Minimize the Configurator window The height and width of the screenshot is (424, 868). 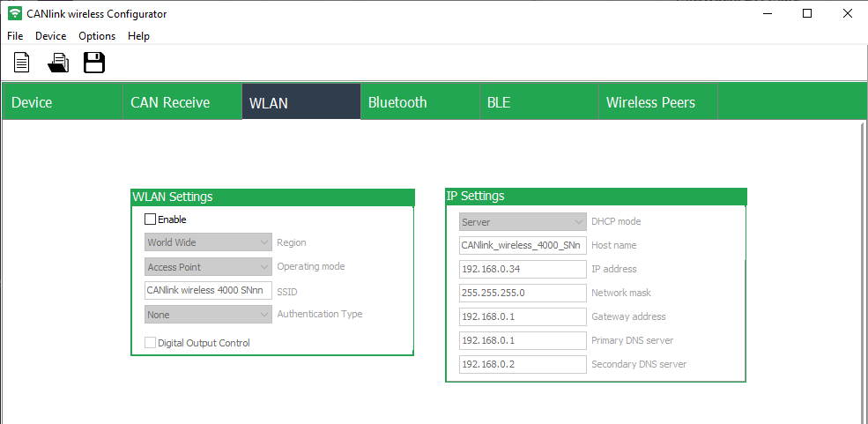[x=768, y=14]
